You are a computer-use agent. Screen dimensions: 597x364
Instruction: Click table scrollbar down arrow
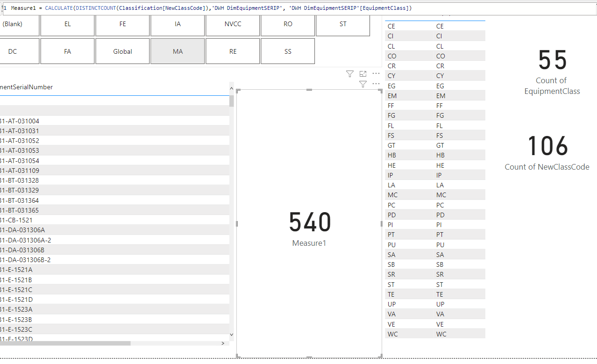231,334
